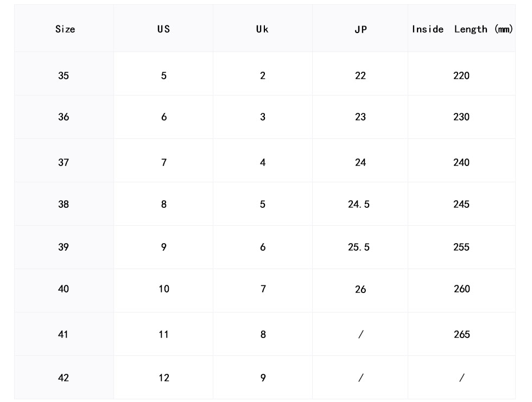Image resolution: width=532 pixels, height=402 pixels.
Task: Click US size 12 cell
Action: tap(164, 378)
